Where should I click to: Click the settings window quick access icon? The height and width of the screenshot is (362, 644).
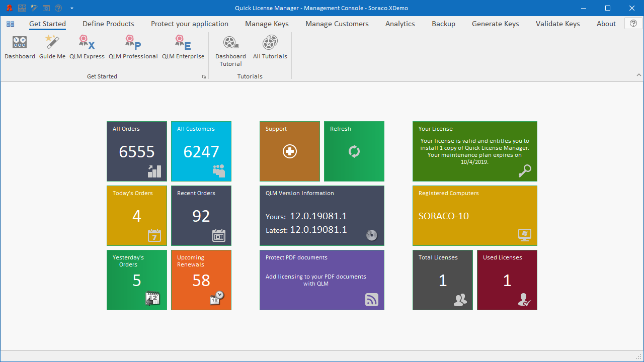pyautogui.click(x=46, y=8)
